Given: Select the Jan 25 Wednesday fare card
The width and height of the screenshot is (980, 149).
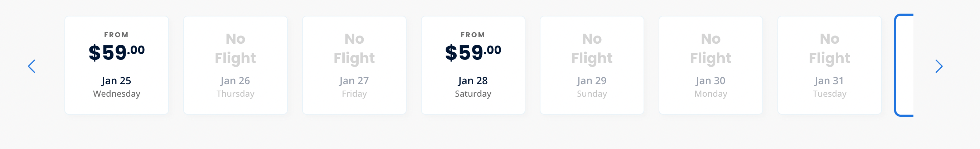Looking at the screenshot, I should [x=116, y=65].
